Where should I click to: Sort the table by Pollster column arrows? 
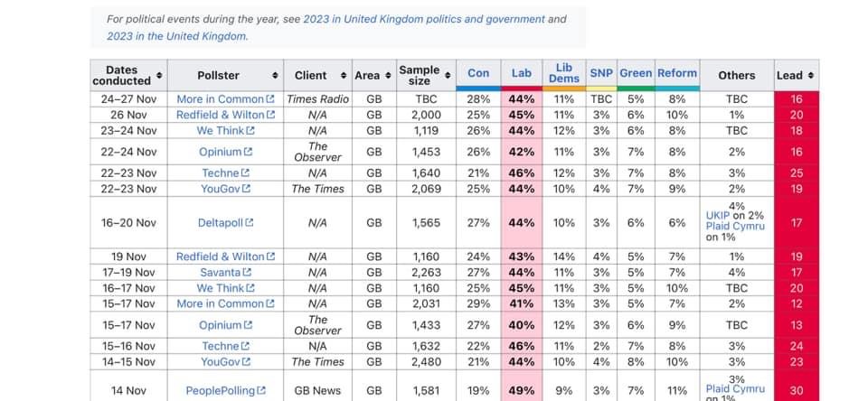(275, 75)
